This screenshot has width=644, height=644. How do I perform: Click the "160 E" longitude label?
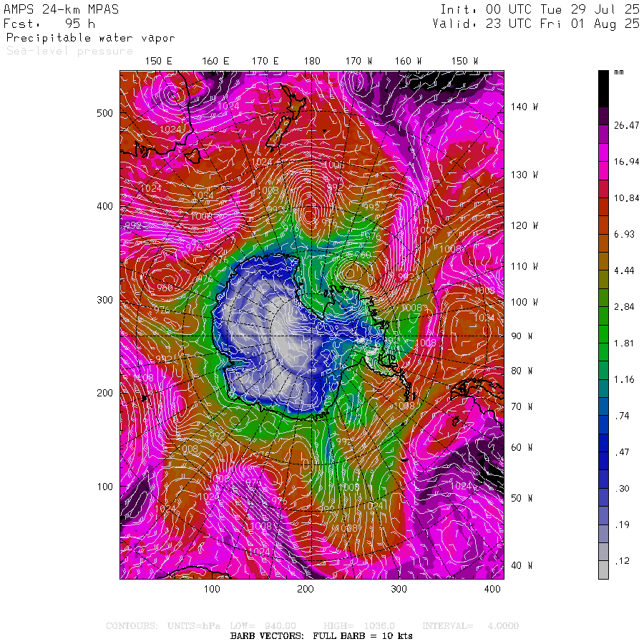(x=215, y=62)
